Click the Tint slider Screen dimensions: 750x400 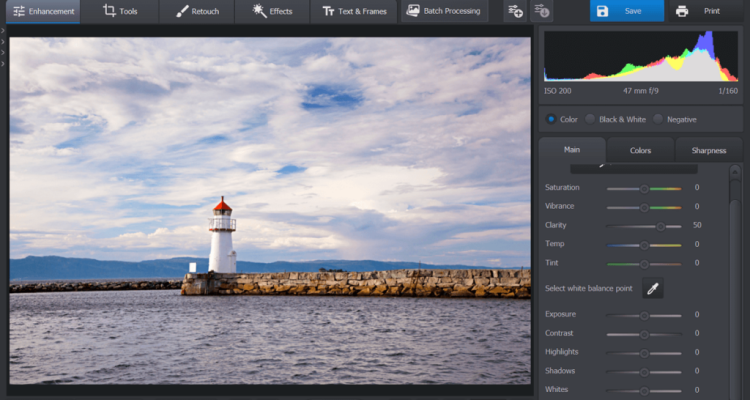point(644,264)
